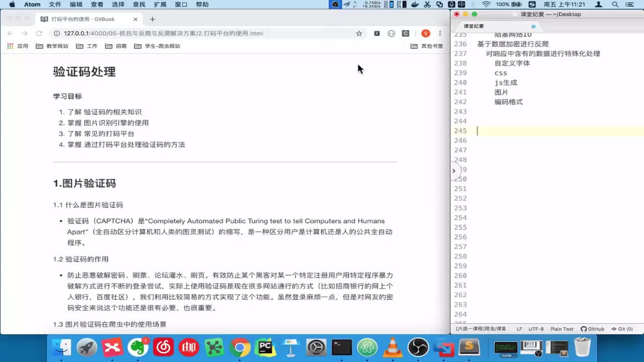Open Spotlight search in menu bar

point(615,5)
